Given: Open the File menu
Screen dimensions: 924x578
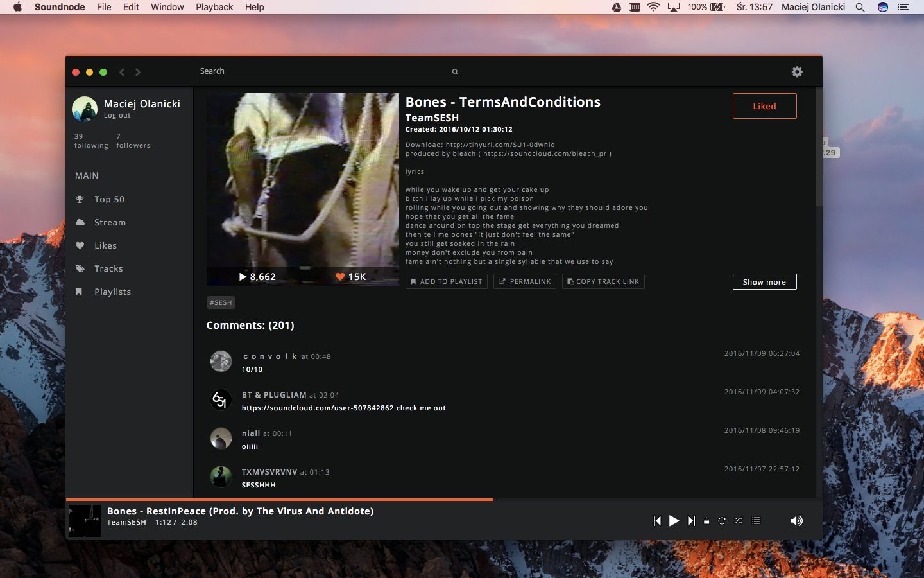Looking at the screenshot, I should coord(104,7).
